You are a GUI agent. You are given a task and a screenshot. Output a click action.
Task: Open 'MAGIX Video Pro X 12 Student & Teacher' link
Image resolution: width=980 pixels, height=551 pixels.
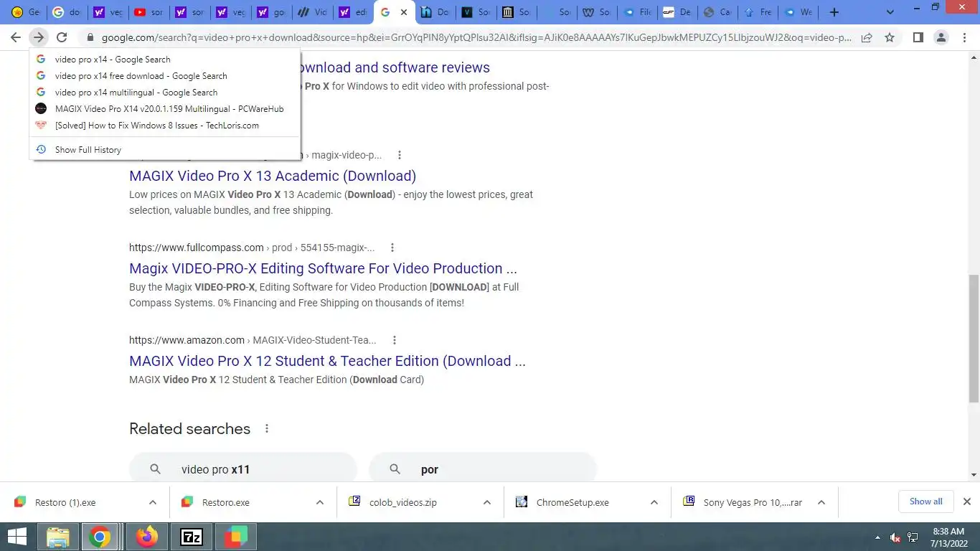327,361
